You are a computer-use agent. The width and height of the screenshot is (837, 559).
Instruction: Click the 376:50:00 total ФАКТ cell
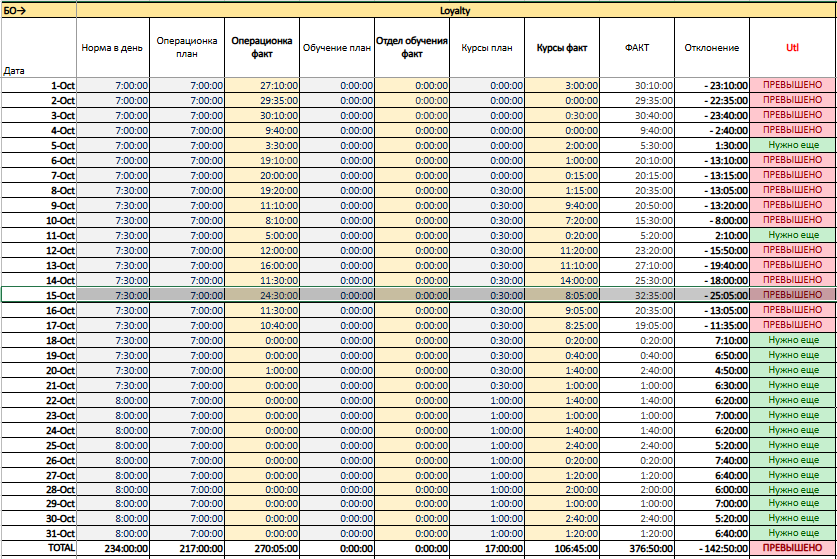point(637,548)
